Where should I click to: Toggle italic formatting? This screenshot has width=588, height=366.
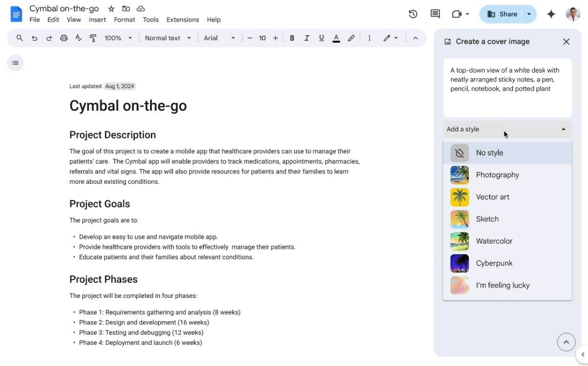[x=307, y=38]
